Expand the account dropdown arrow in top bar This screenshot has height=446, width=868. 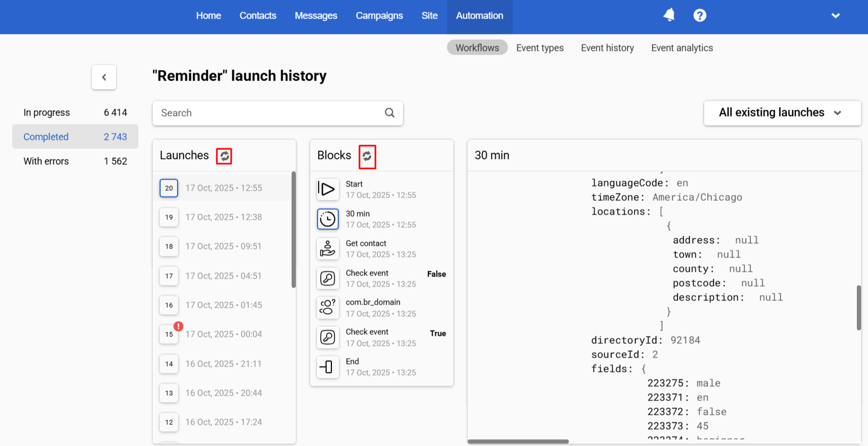836,16
